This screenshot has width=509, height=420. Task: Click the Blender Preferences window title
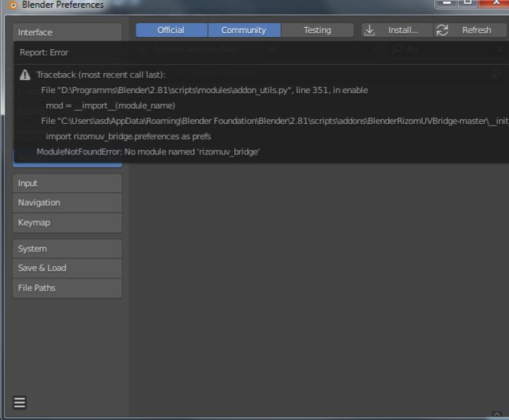pos(63,5)
